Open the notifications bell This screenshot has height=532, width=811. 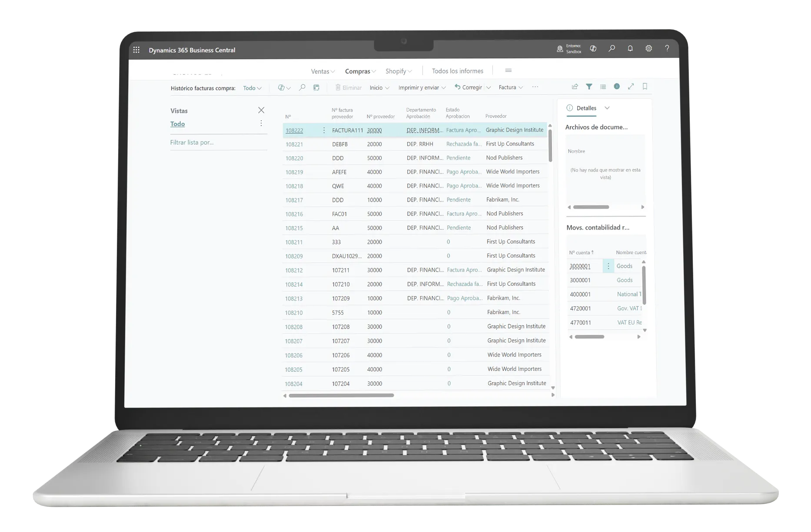point(630,49)
